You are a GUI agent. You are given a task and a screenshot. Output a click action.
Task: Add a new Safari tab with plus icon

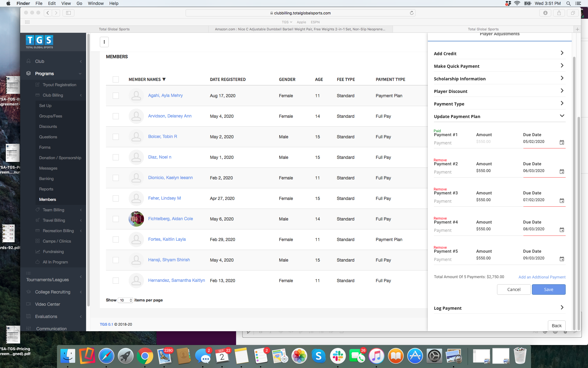coord(577,29)
